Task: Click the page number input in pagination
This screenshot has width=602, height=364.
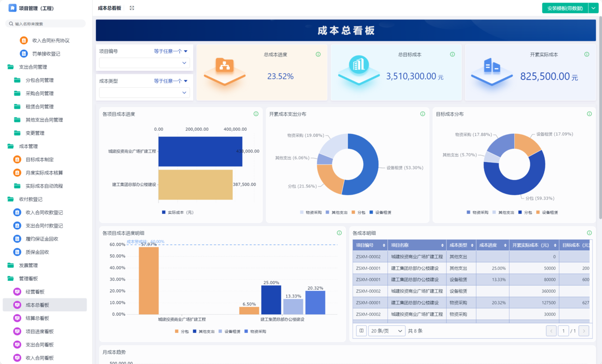Action: [x=563, y=331]
